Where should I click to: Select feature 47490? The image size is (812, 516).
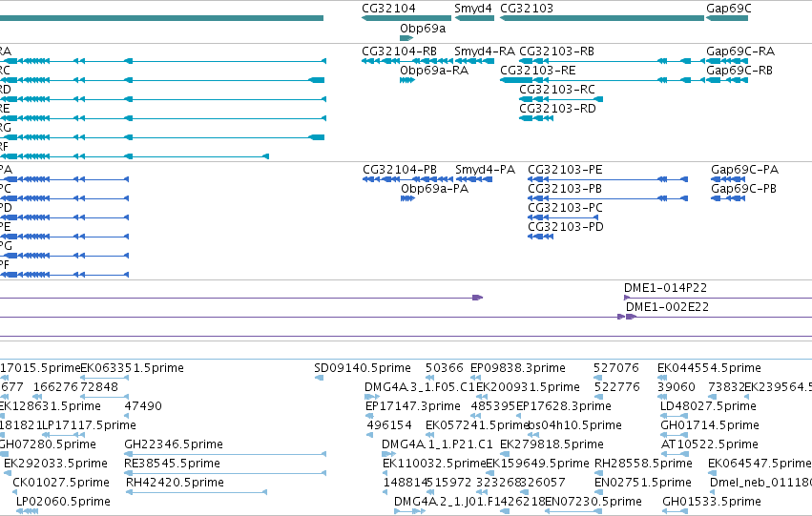click(x=143, y=406)
